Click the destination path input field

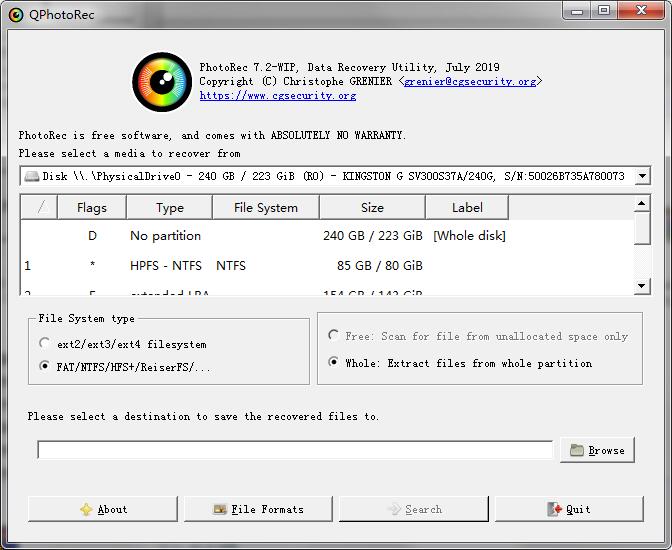pyautogui.click(x=295, y=450)
